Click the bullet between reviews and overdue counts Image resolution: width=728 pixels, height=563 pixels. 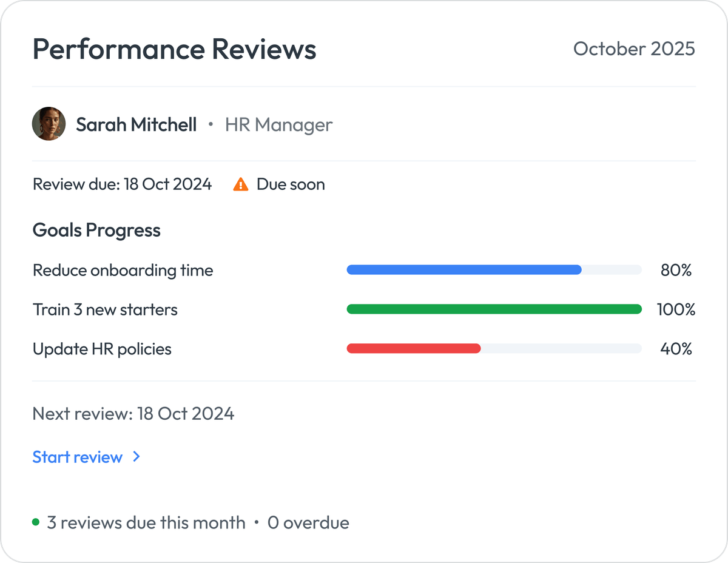click(x=257, y=522)
